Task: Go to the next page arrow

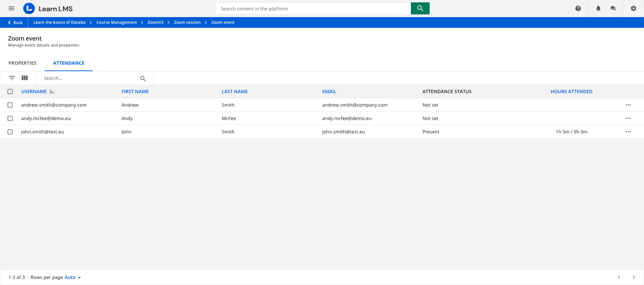Action: click(634, 277)
